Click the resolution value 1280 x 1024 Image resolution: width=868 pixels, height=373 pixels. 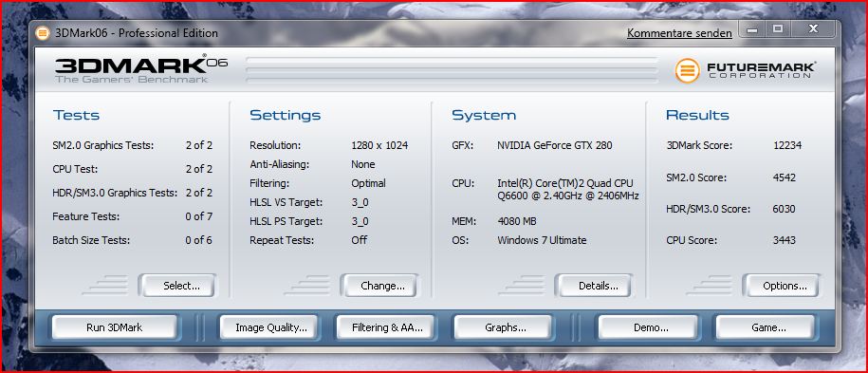[379, 146]
